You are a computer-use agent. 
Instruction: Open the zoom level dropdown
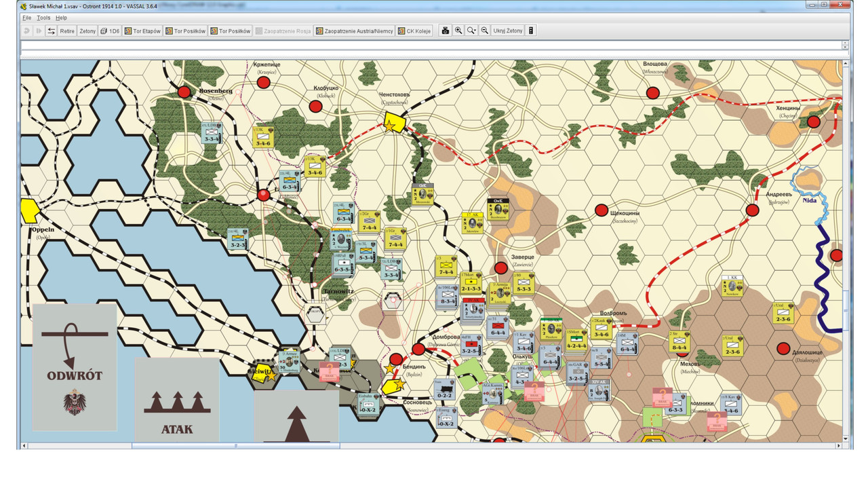[471, 31]
